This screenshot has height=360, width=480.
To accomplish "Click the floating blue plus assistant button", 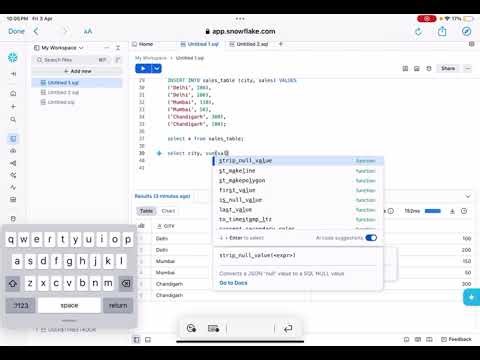I will click(471, 297).
